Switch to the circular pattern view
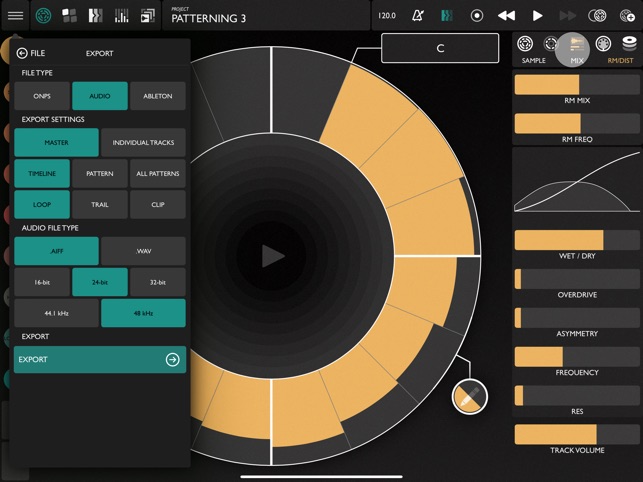 [43, 16]
